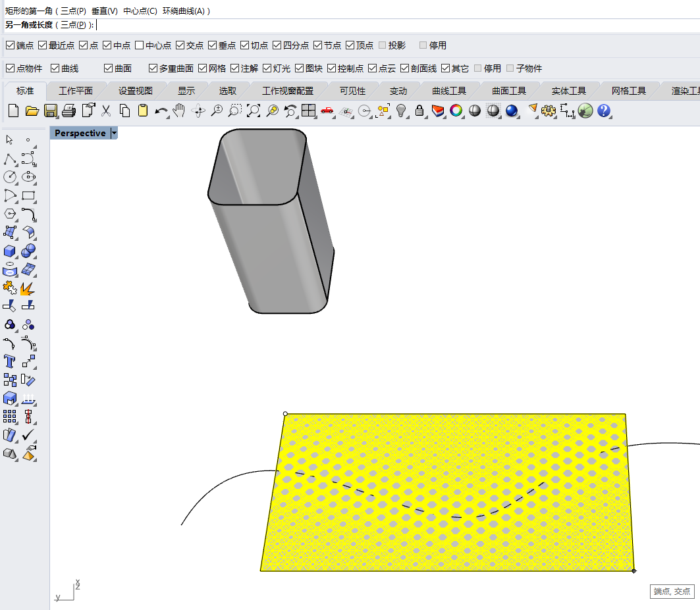Image resolution: width=700 pixels, height=610 pixels.
Task: Select the Circle tool in sidebar
Action: point(10,177)
